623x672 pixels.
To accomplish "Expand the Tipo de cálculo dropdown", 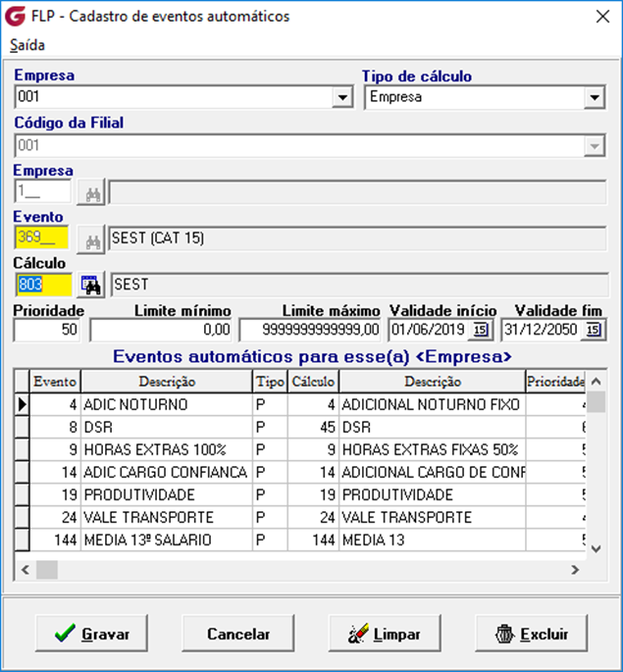I will coord(595,97).
